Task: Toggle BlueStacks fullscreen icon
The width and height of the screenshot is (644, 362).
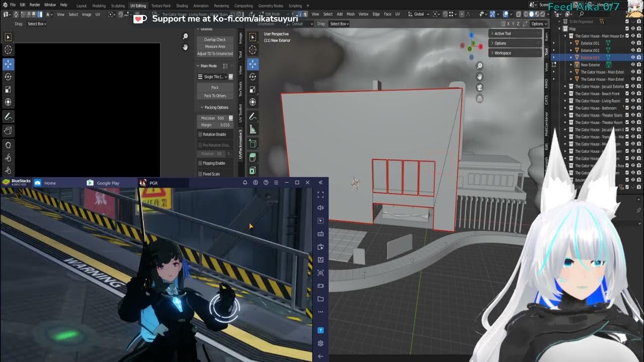Action: click(320, 195)
